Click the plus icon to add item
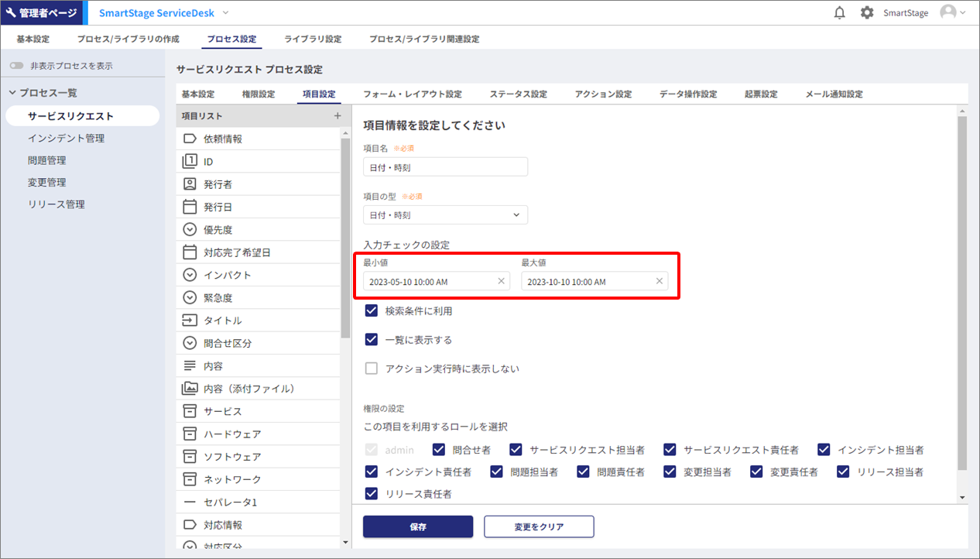The width and height of the screenshot is (980, 559). (x=337, y=116)
